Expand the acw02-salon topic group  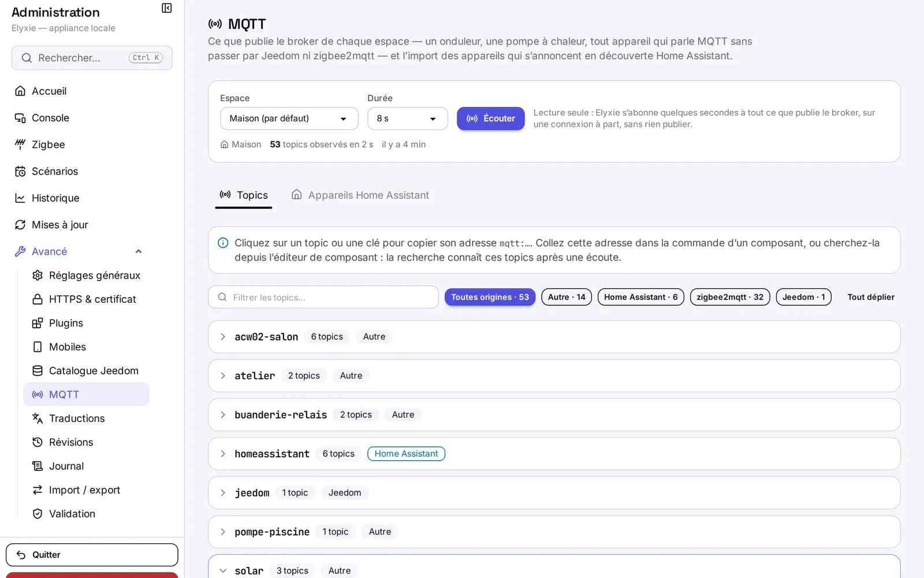pos(223,336)
